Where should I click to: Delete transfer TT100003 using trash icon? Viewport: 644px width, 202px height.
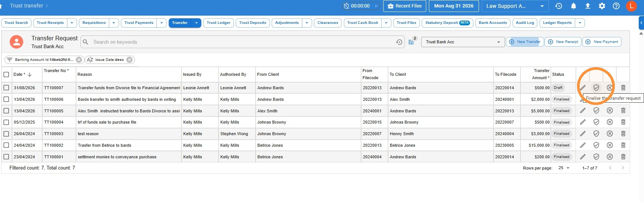tap(623, 134)
